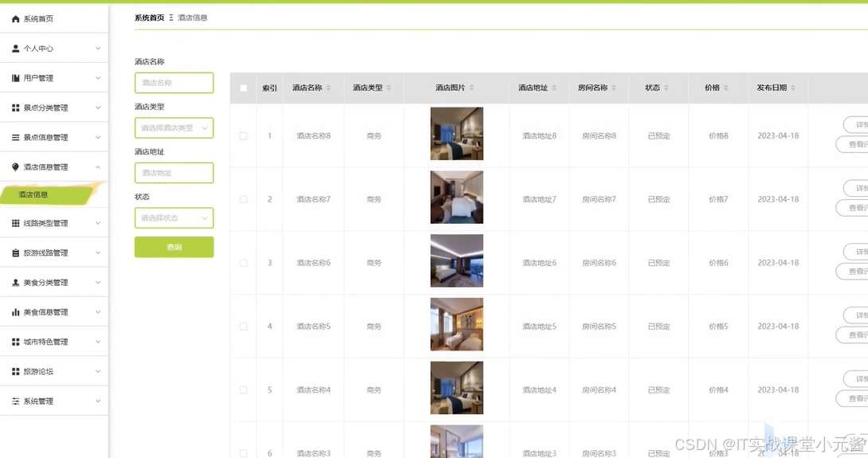Click the person icon for 个人中心
Screen dimensions: 868x458
(x=15, y=49)
